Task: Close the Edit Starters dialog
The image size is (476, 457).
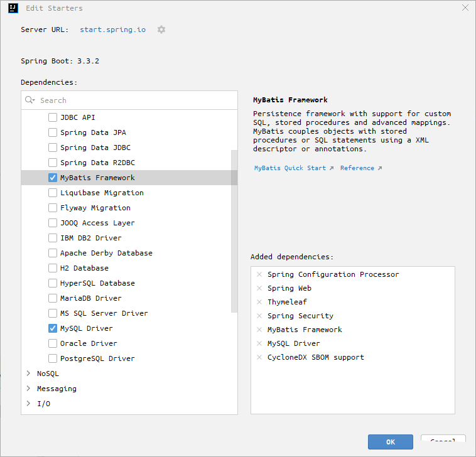Action: click(465, 8)
